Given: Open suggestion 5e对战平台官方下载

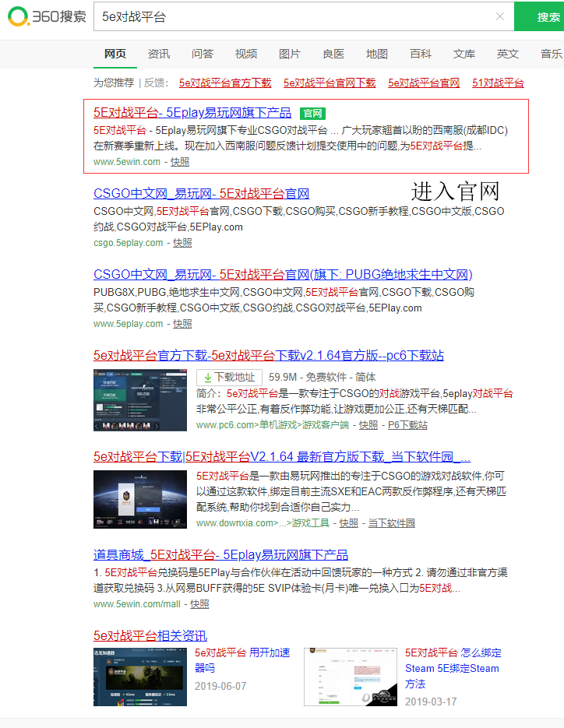Looking at the screenshot, I should pos(225,83).
